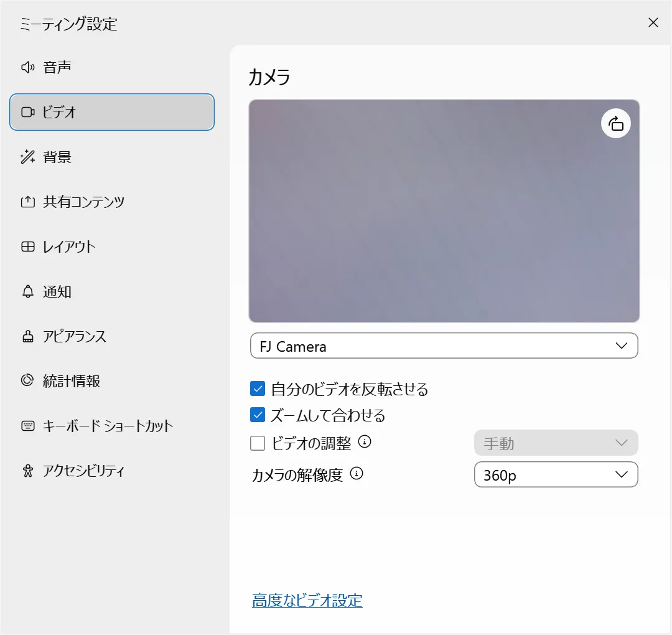This screenshot has width=672, height=635.
Task: Enable ビデオの調整 checkbox
Action: point(258,443)
